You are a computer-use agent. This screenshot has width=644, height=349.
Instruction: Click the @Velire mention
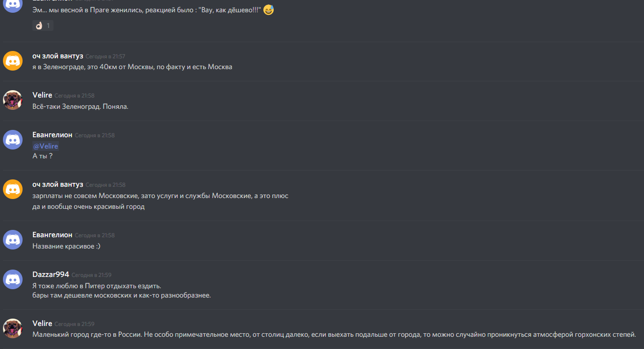click(46, 146)
